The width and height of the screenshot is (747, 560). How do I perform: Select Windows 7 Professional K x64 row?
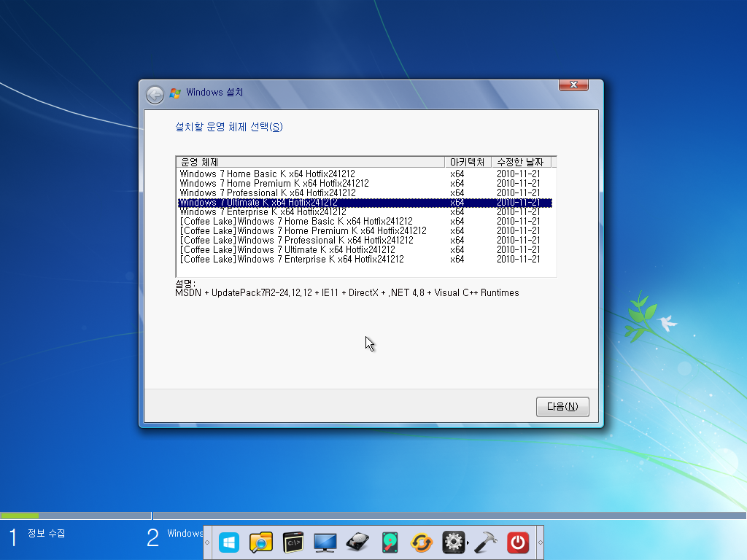[365, 192]
